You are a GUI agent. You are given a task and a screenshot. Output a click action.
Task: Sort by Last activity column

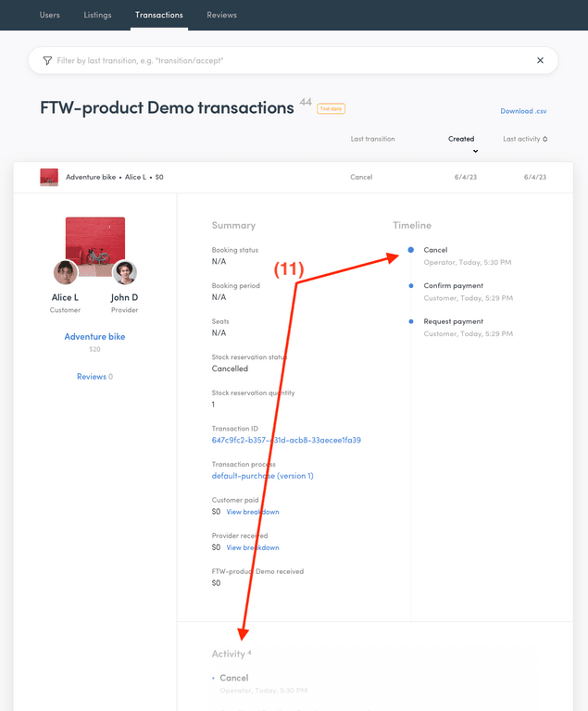point(525,139)
